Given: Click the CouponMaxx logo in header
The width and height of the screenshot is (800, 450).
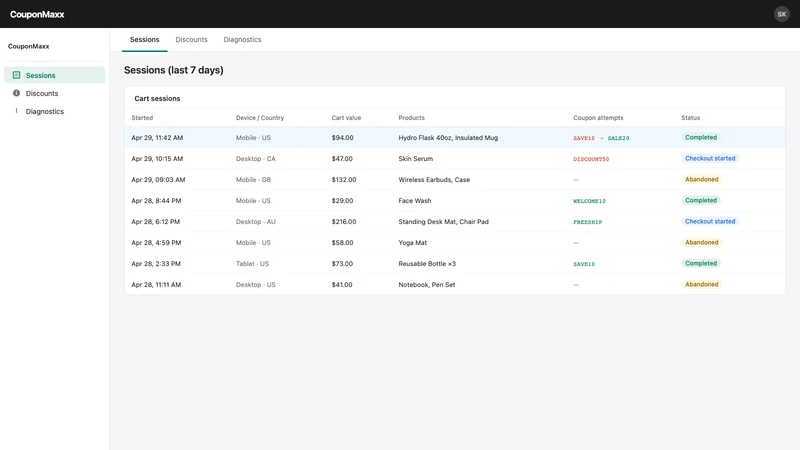Looking at the screenshot, I should pyautogui.click(x=37, y=14).
